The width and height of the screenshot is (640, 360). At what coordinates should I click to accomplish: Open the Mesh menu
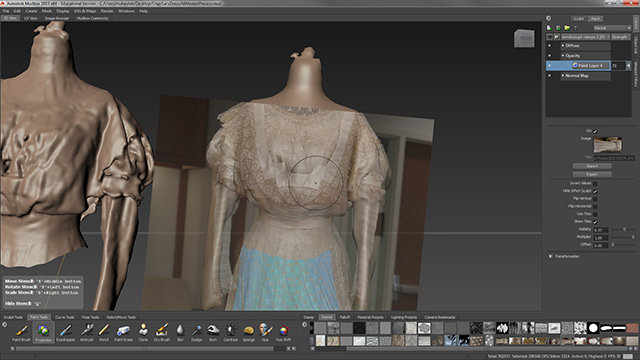(x=47, y=11)
